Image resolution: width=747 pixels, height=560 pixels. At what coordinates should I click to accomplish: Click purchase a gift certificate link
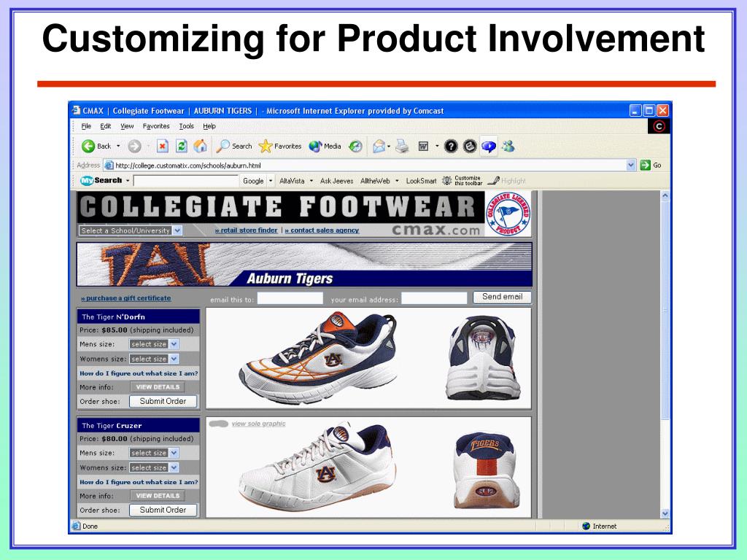point(125,298)
